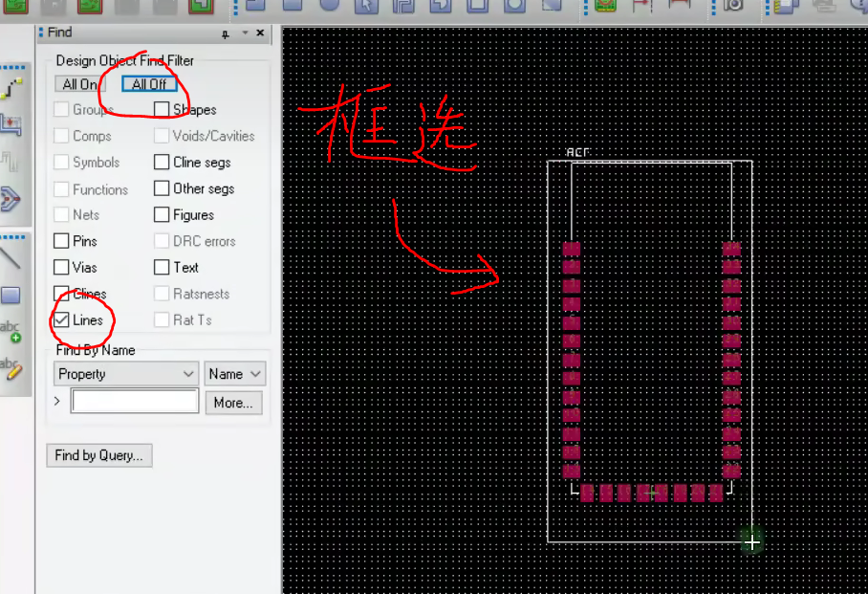The width and height of the screenshot is (868, 594).
Task: Select the Add Line tool
Action: (11, 257)
